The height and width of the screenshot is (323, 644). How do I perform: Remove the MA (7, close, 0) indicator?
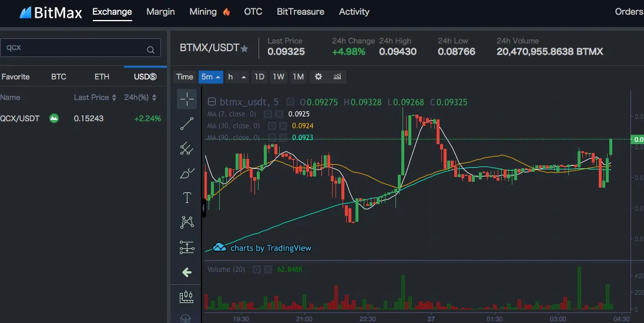click(279, 114)
